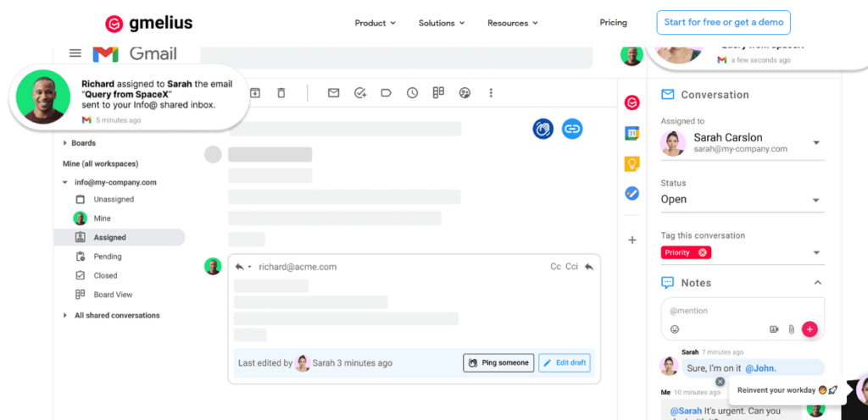Dismiss the Reinvent your workday popup
The height and width of the screenshot is (420, 868).
[x=720, y=381]
